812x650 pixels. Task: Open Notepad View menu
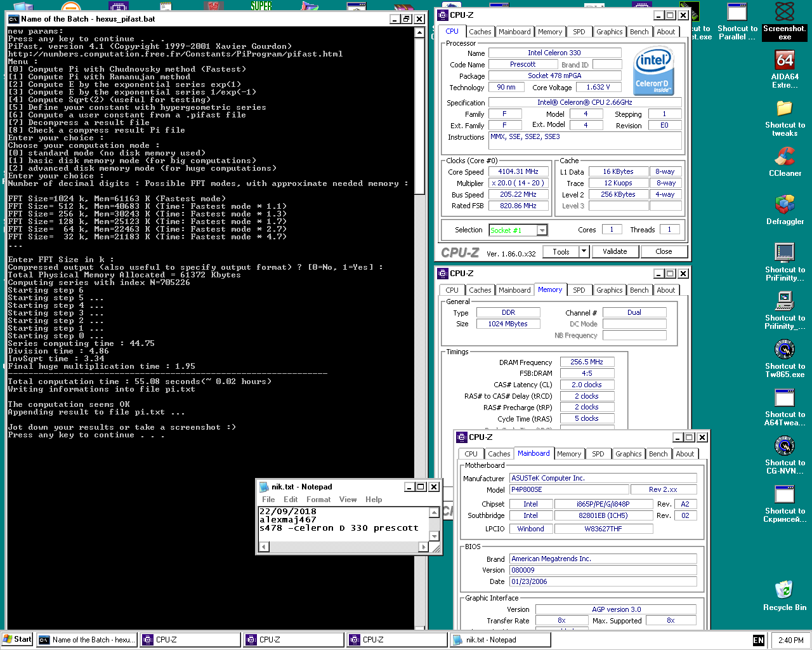348,500
